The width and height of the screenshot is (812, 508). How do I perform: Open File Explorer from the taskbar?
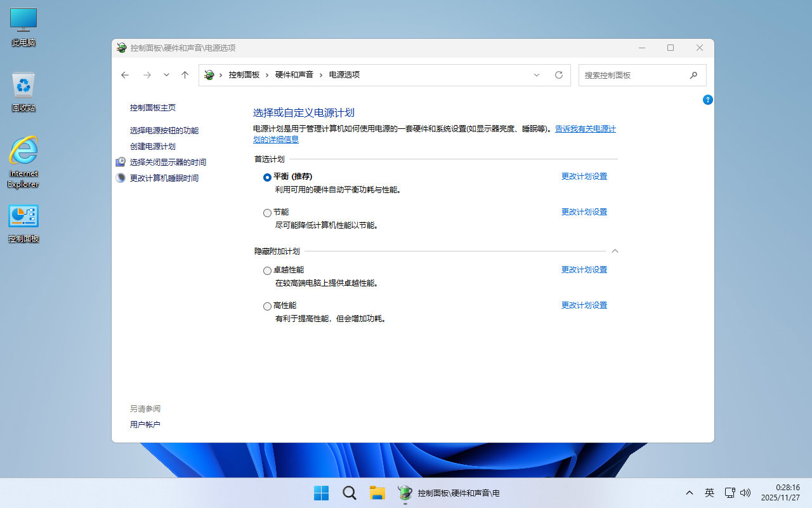tap(377, 493)
